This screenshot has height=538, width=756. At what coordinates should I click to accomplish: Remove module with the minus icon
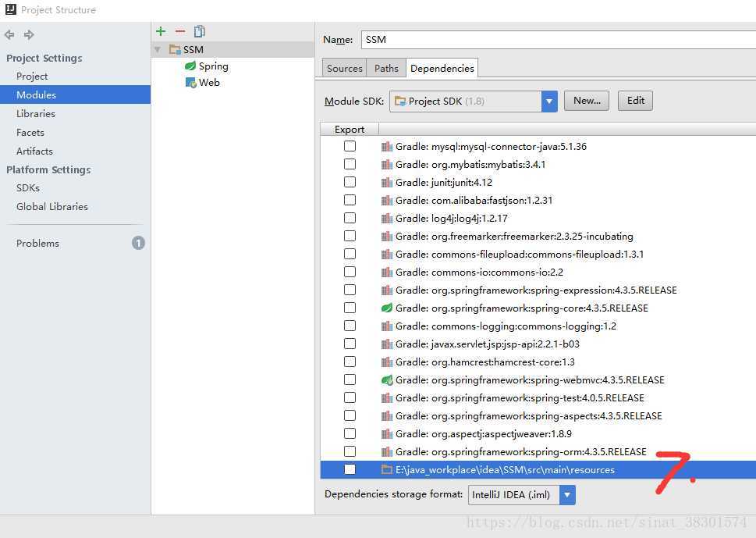[180, 31]
